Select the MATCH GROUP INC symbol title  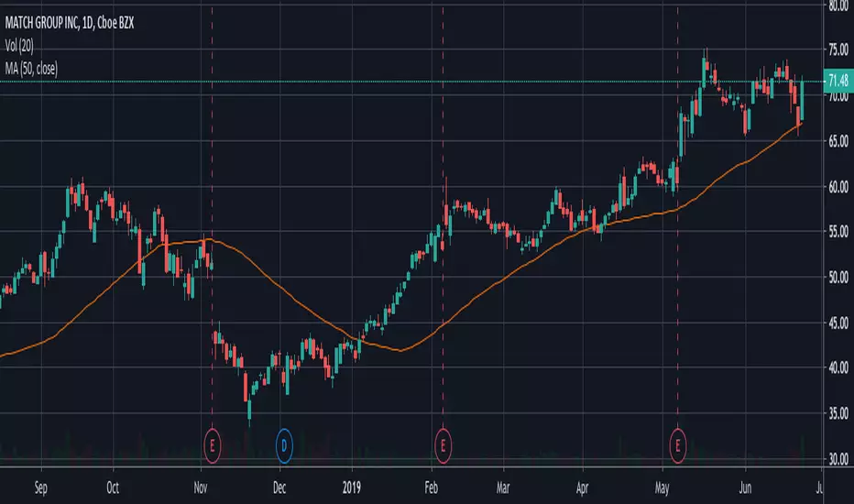pos(69,23)
